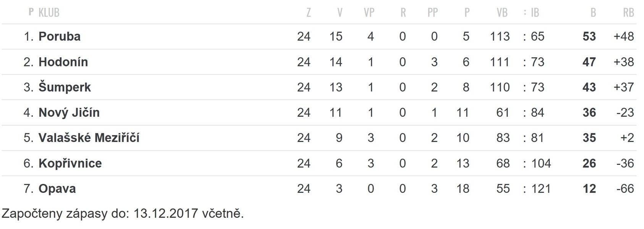Screen dimensions: 644x229
Task: Click the R column header
Action: coord(403,13)
